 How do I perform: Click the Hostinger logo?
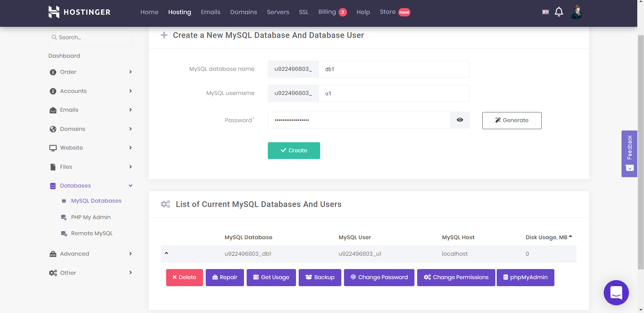79,12
